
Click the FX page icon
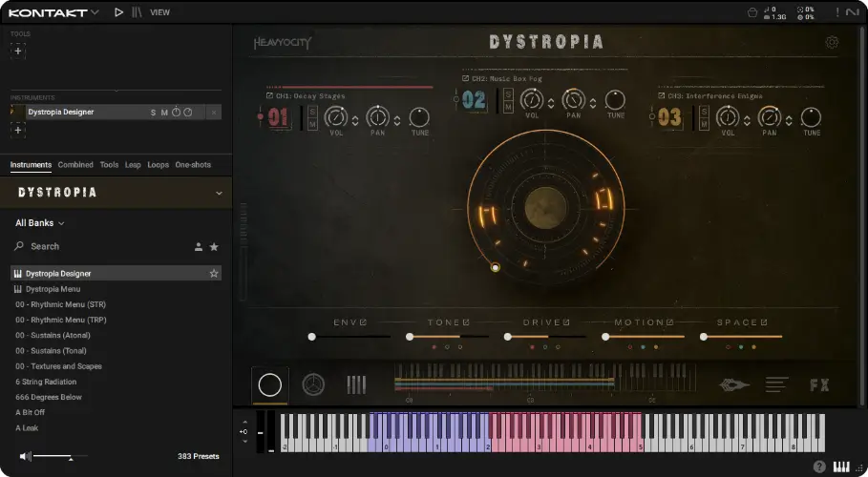pos(819,385)
